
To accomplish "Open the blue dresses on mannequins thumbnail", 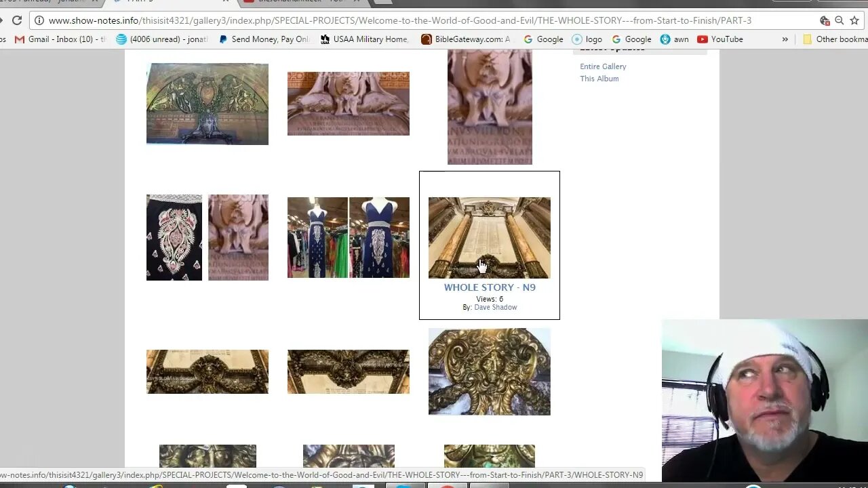I will click(349, 237).
